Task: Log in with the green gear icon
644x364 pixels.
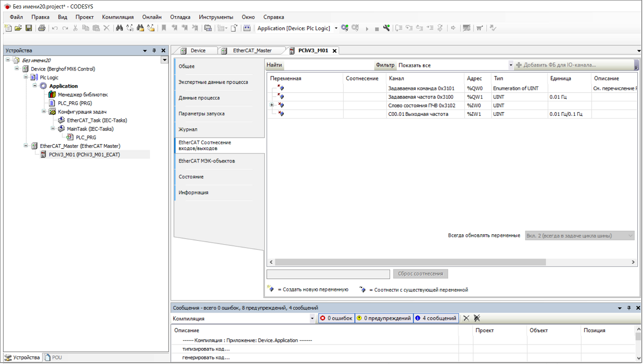Action: (345, 28)
